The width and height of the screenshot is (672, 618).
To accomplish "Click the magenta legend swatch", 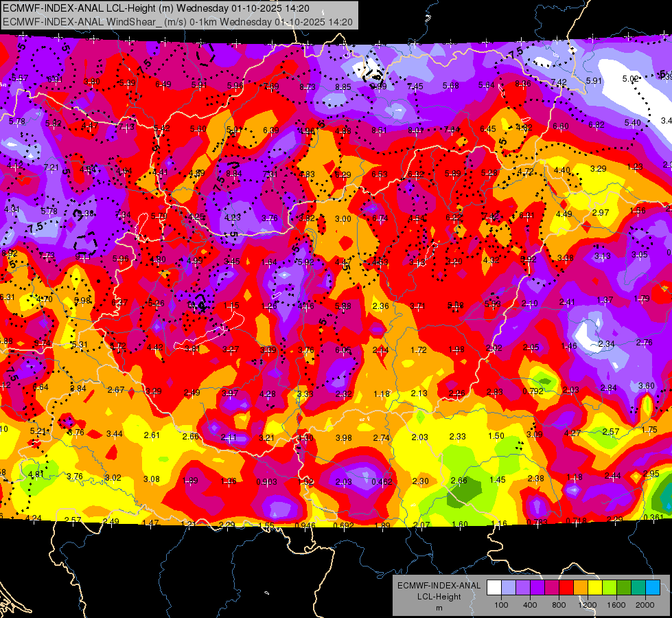I will pyautogui.click(x=552, y=588).
